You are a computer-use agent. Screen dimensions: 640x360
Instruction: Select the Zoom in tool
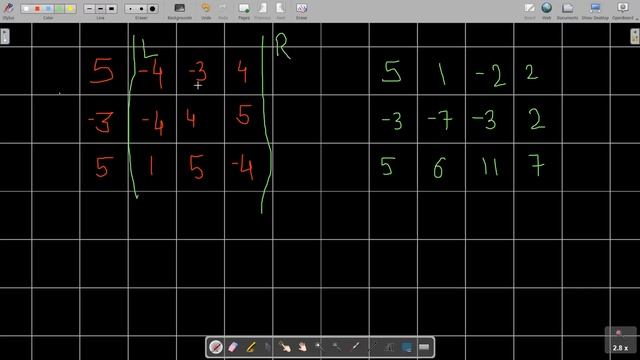pos(320,347)
